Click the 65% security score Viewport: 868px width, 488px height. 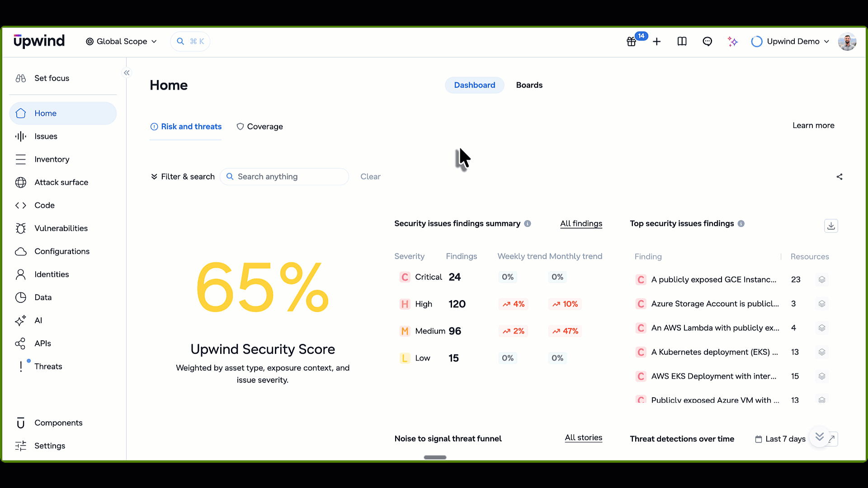[262, 287]
